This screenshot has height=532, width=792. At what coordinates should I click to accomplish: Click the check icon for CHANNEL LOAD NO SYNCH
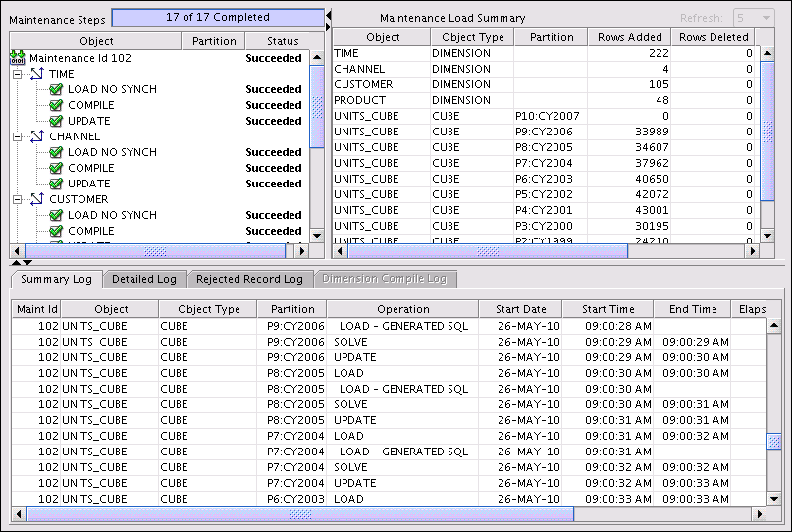click(x=56, y=152)
